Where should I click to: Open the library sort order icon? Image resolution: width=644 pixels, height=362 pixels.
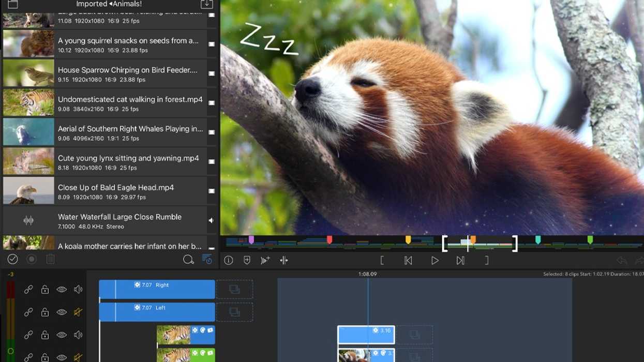207,260
